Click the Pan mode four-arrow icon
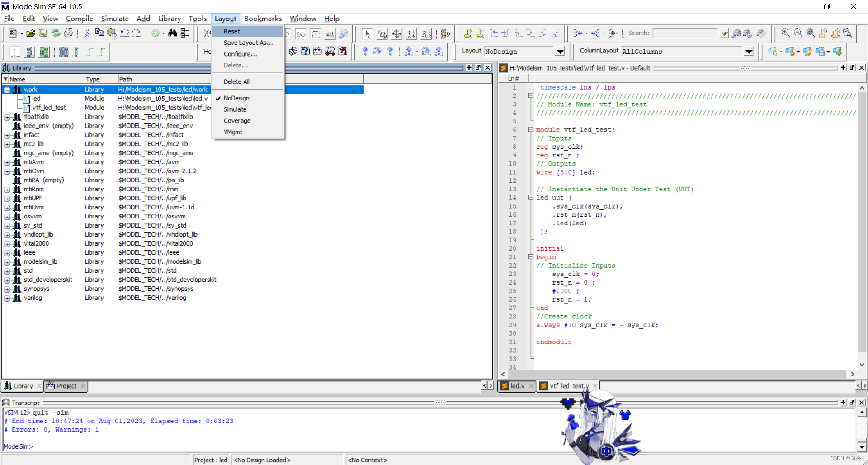This screenshot has width=868, height=465. (x=396, y=34)
